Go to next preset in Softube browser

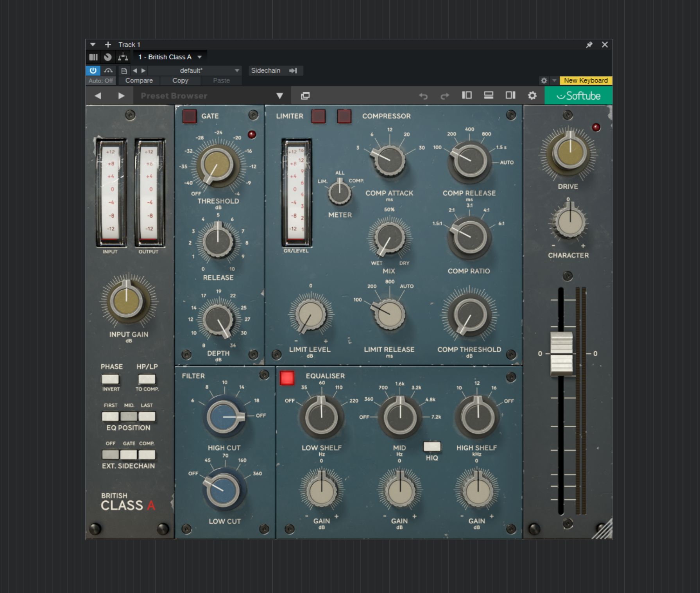tap(121, 96)
